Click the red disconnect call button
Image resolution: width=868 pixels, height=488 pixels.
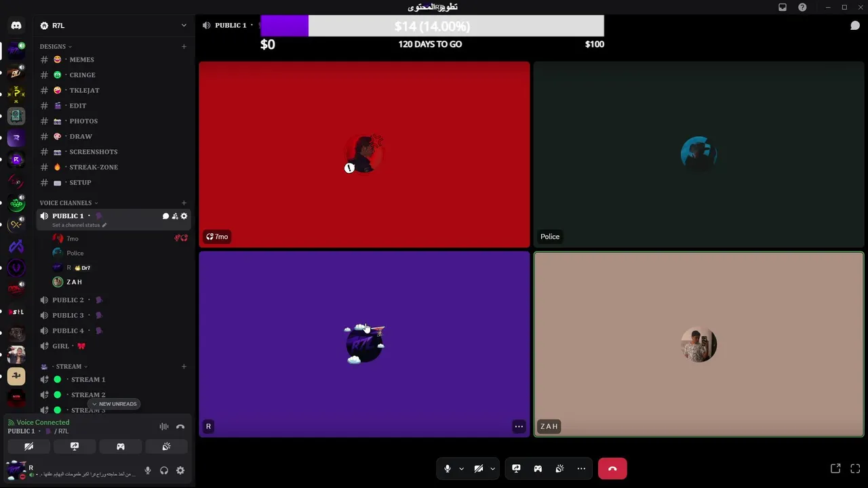click(x=612, y=468)
